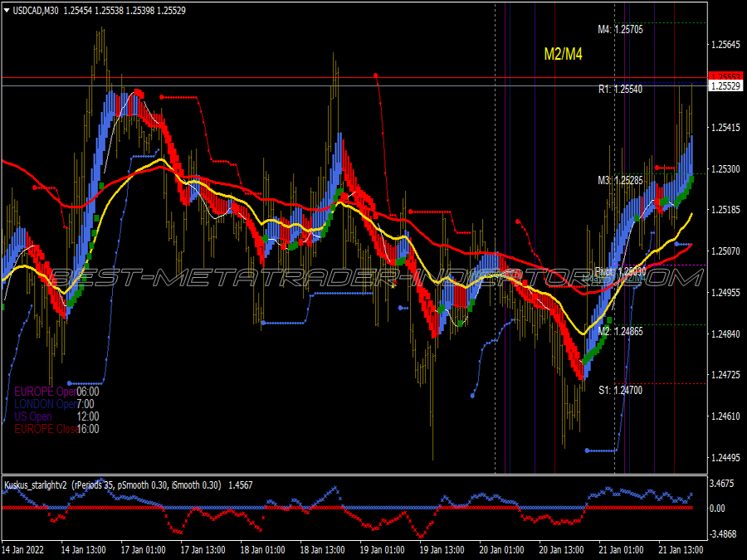Click price scale level '1.25070'
The image size is (747, 560).
click(x=726, y=251)
